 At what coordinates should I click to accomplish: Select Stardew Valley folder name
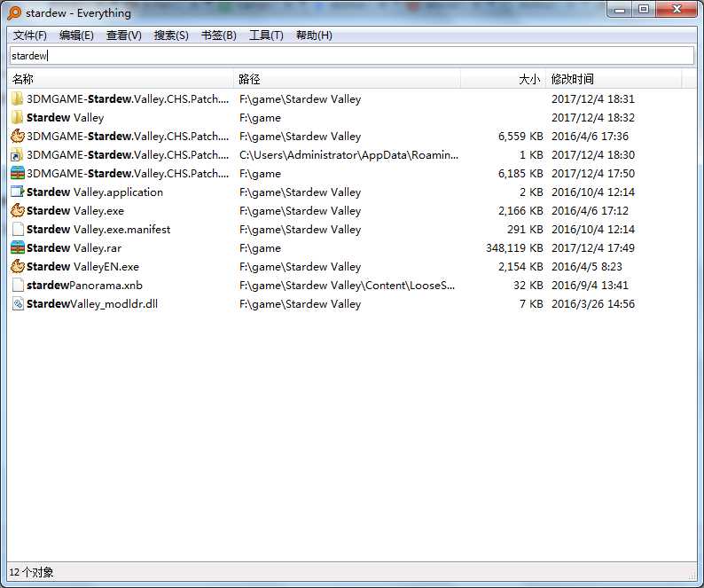coord(65,118)
